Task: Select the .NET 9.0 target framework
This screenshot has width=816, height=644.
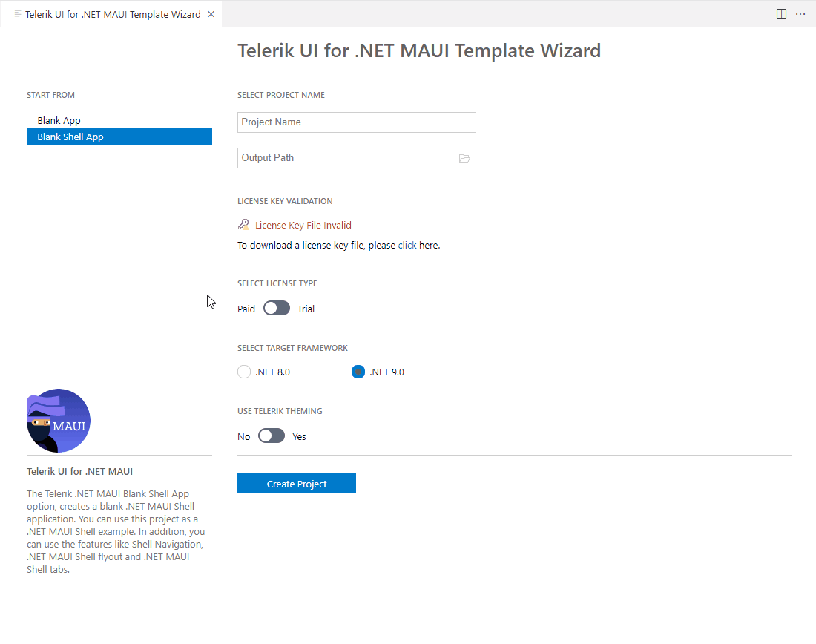Action: pyautogui.click(x=358, y=372)
